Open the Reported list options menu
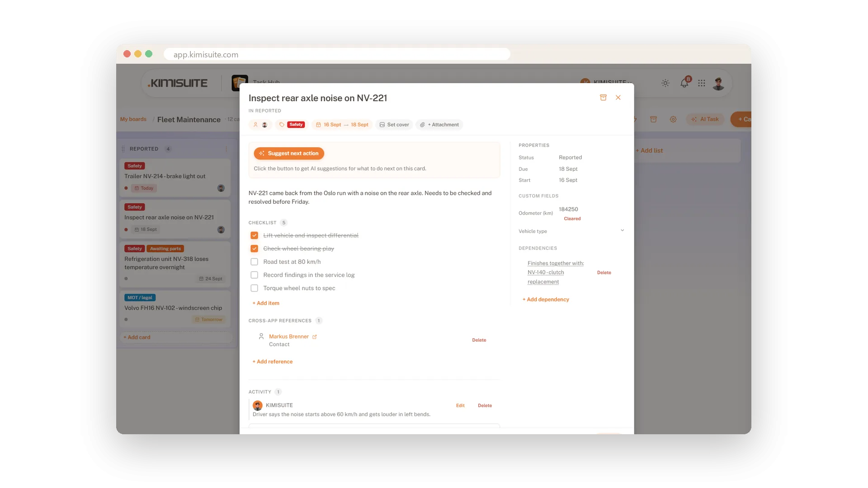The height and width of the screenshot is (488, 868). (226, 149)
